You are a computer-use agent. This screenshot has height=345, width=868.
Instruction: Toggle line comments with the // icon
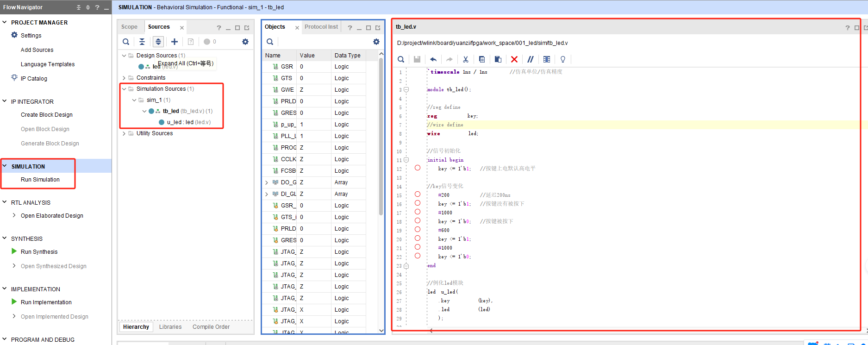(531, 59)
